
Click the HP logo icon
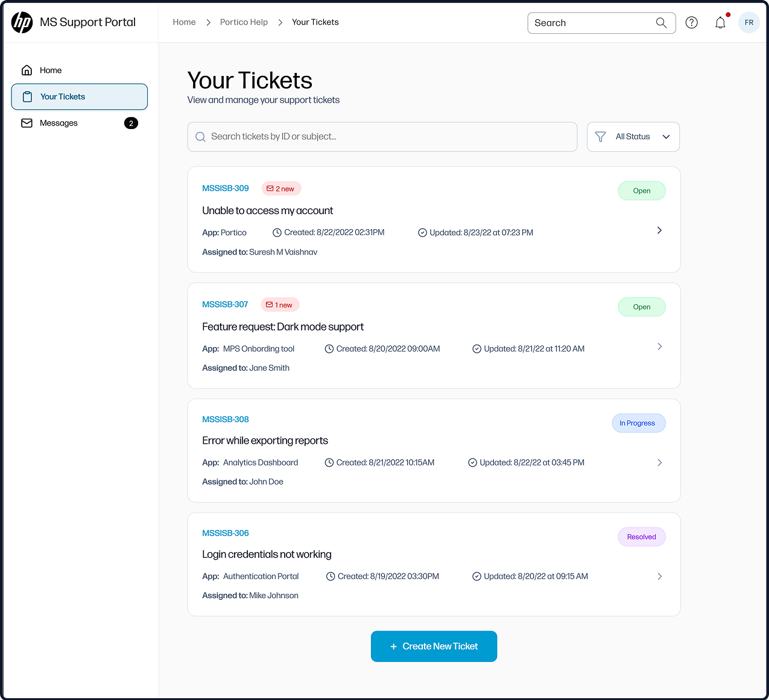(22, 22)
